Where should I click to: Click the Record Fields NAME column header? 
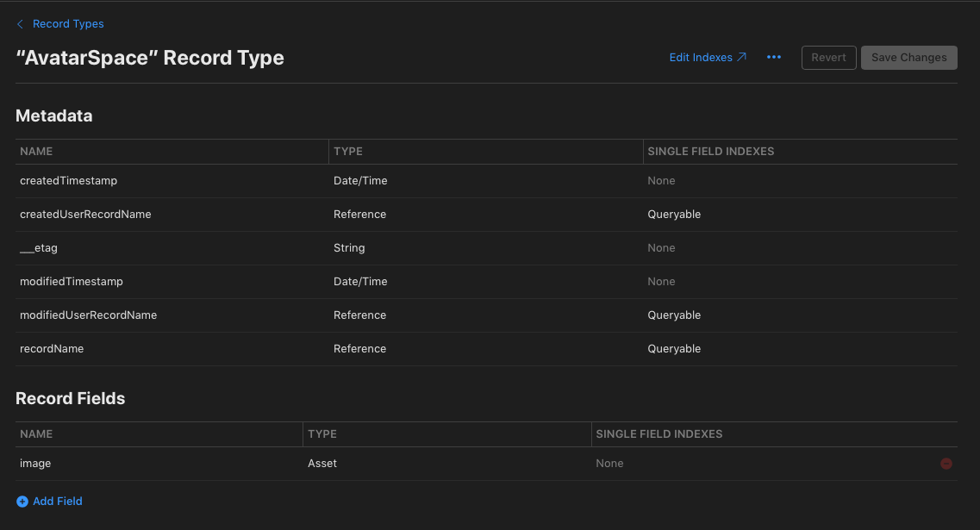(x=36, y=434)
